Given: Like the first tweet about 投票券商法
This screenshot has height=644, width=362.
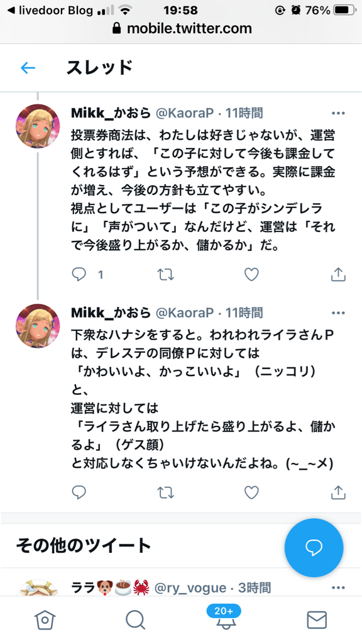Looking at the screenshot, I should 251,274.
